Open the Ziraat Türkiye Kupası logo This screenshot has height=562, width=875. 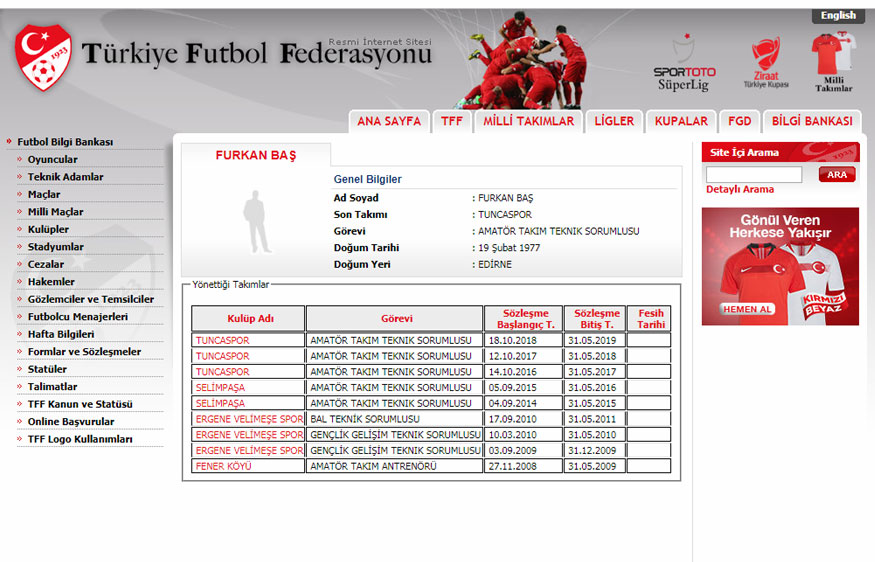point(766,63)
